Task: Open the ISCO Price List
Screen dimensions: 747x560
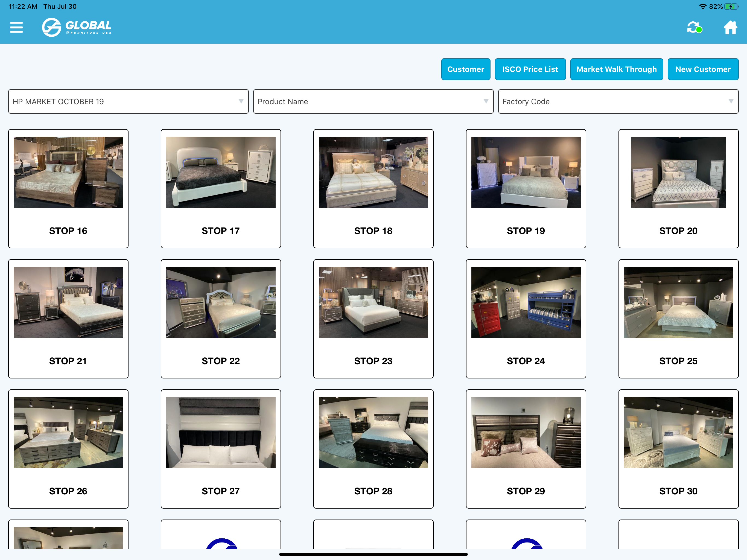Action: click(530, 69)
